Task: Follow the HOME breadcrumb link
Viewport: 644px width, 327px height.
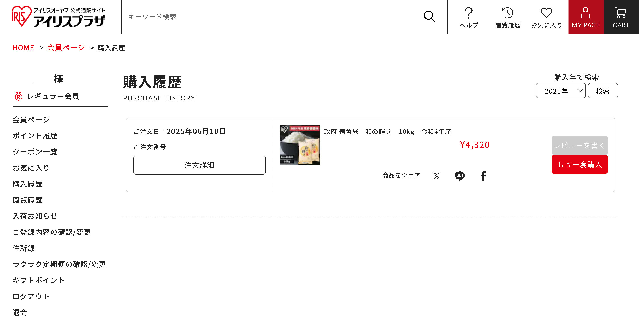Action: [x=23, y=48]
